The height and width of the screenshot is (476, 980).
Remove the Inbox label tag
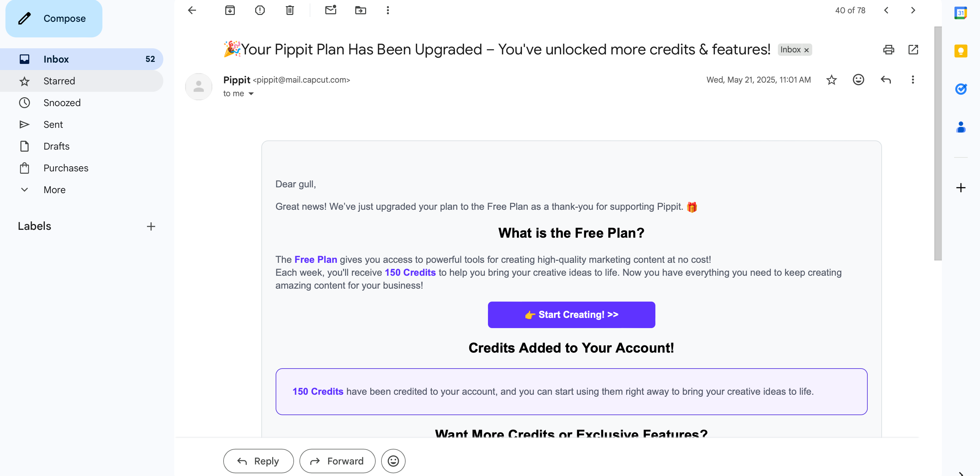pos(806,50)
